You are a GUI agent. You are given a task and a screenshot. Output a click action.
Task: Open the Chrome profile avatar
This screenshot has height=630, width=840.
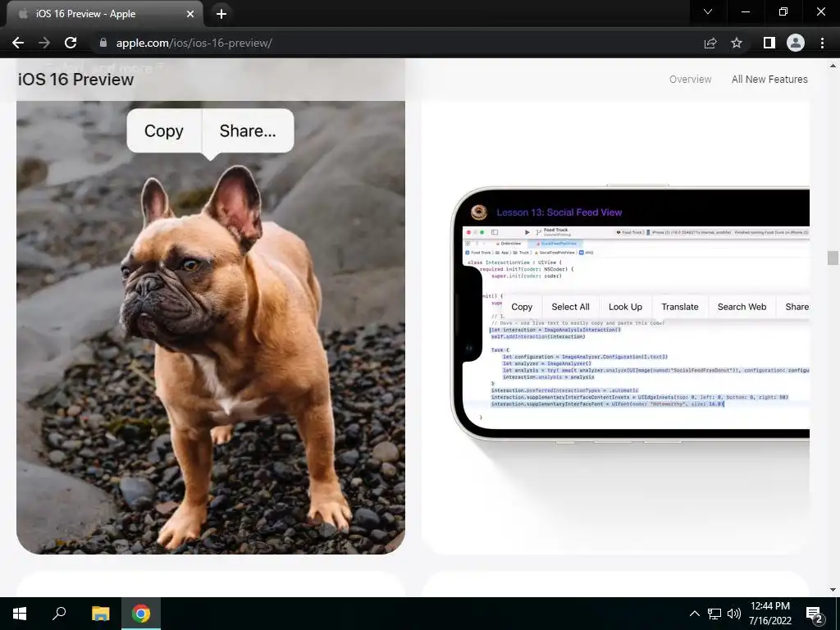click(x=796, y=43)
